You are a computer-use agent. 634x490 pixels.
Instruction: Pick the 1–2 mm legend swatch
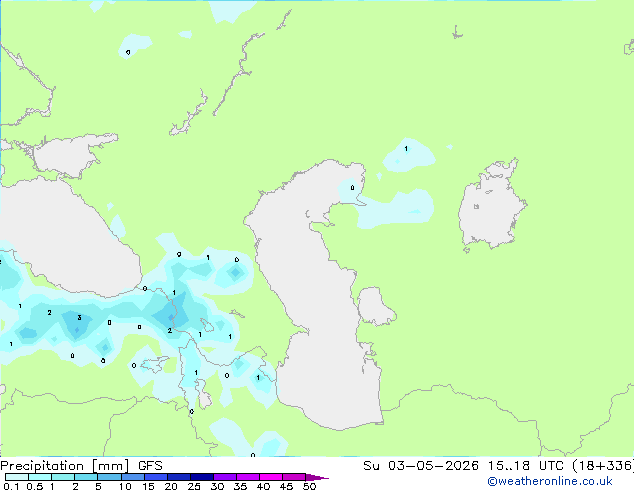pyautogui.click(x=63, y=477)
